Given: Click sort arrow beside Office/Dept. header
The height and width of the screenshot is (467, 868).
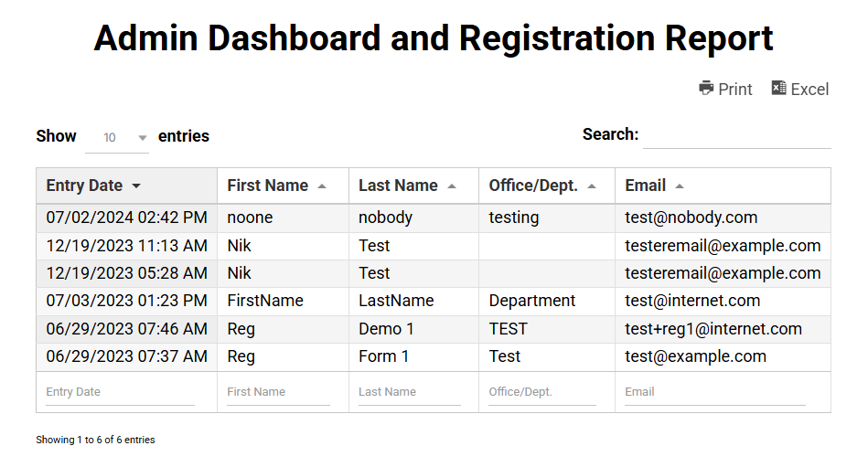Looking at the screenshot, I should [x=592, y=186].
